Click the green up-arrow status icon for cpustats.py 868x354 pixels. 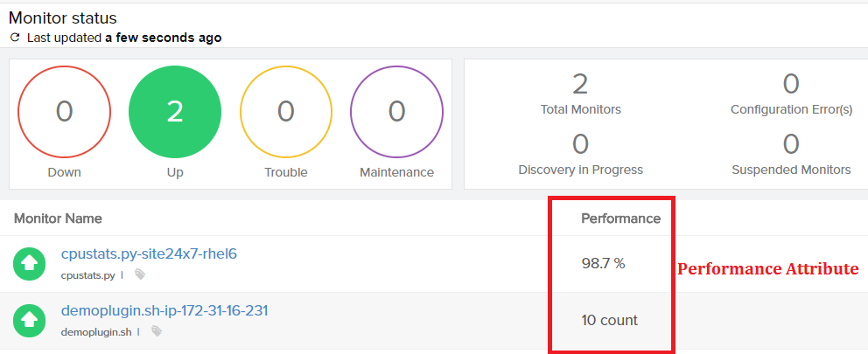click(x=30, y=263)
